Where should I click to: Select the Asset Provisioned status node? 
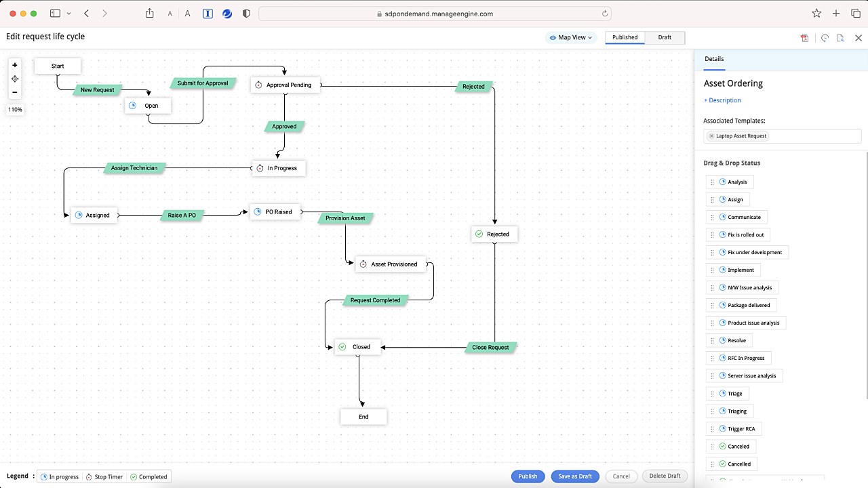[391, 264]
